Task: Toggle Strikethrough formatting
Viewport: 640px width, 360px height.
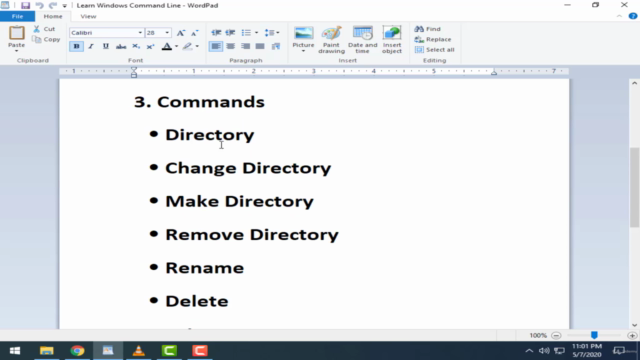Action: pyautogui.click(x=121, y=46)
